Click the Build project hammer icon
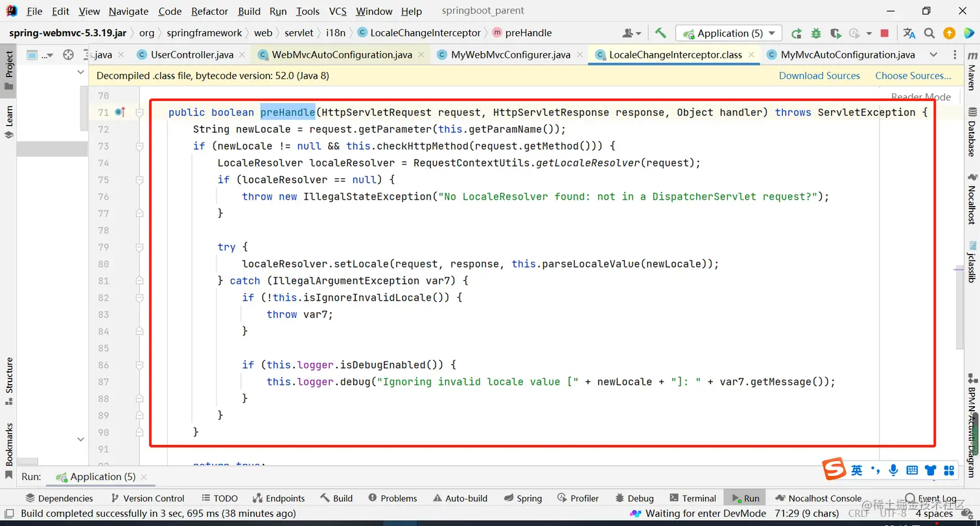Screen dimensions: 980x526 tap(660, 33)
